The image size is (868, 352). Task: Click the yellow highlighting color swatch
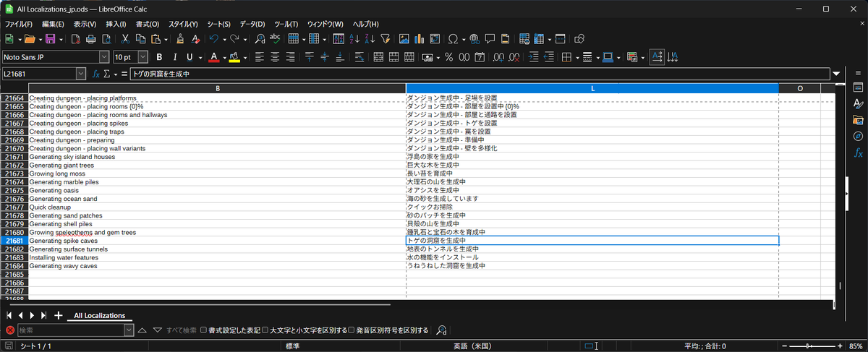click(x=235, y=57)
